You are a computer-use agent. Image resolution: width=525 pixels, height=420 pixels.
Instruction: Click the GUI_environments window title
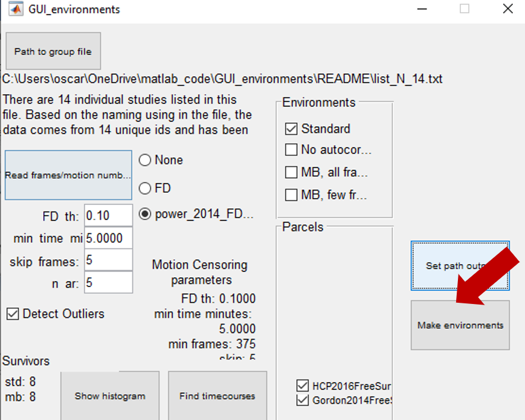[x=74, y=10]
